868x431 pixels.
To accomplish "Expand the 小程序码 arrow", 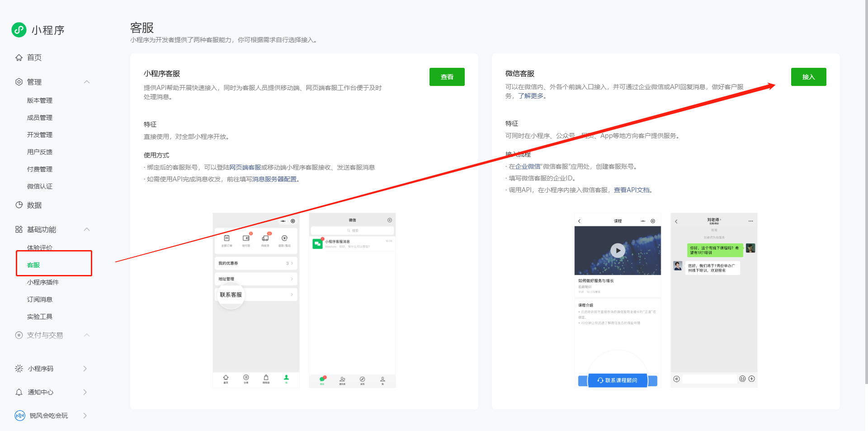I will click(85, 369).
